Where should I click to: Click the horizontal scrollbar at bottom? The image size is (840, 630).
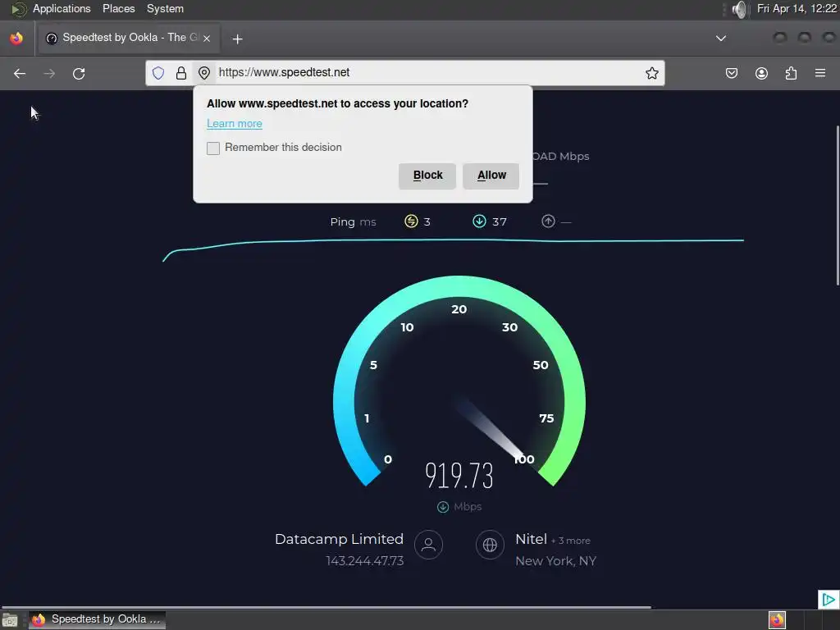click(326, 607)
